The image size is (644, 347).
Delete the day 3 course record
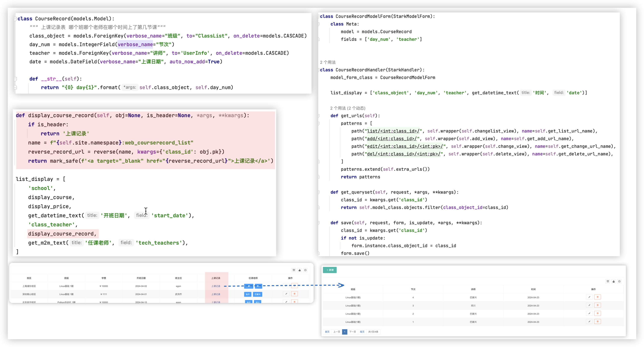coord(598,305)
